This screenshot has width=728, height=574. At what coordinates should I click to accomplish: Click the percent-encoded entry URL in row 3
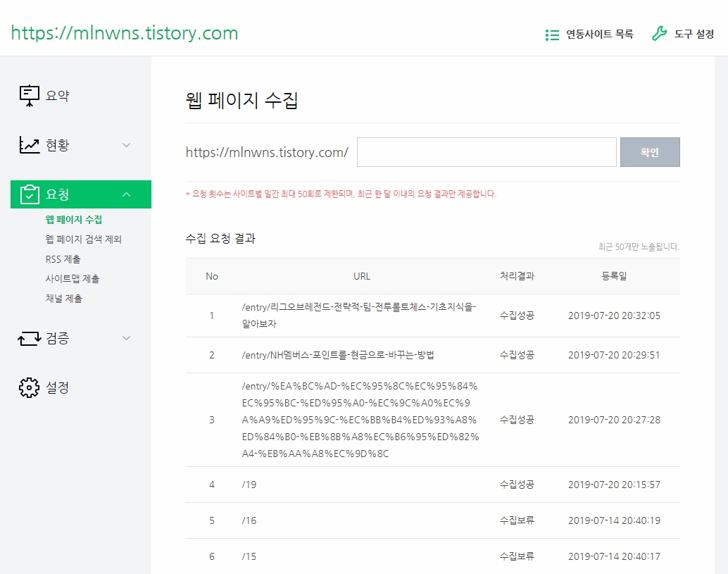click(360, 420)
